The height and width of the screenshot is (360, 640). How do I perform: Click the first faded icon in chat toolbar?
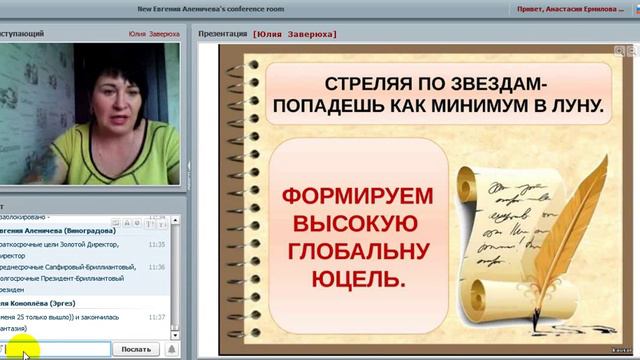point(116,223)
